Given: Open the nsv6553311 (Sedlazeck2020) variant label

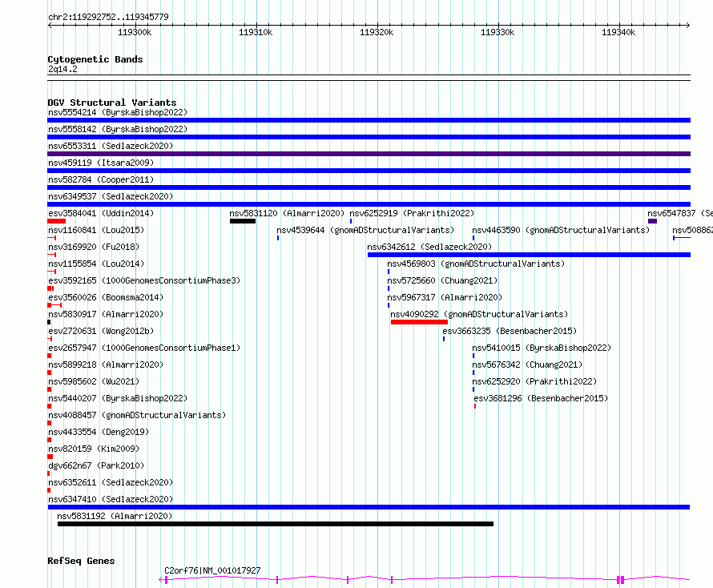Looking at the screenshot, I should click(111, 146).
